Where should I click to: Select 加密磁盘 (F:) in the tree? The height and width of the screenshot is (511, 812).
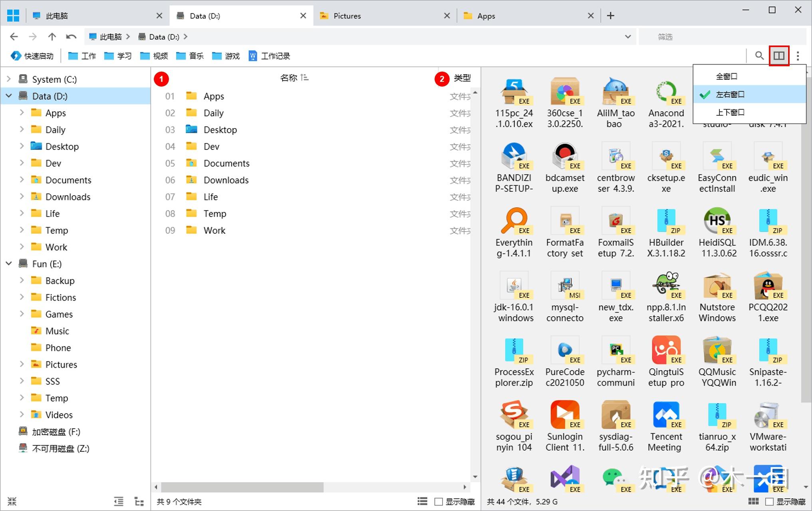[x=56, y=432]
